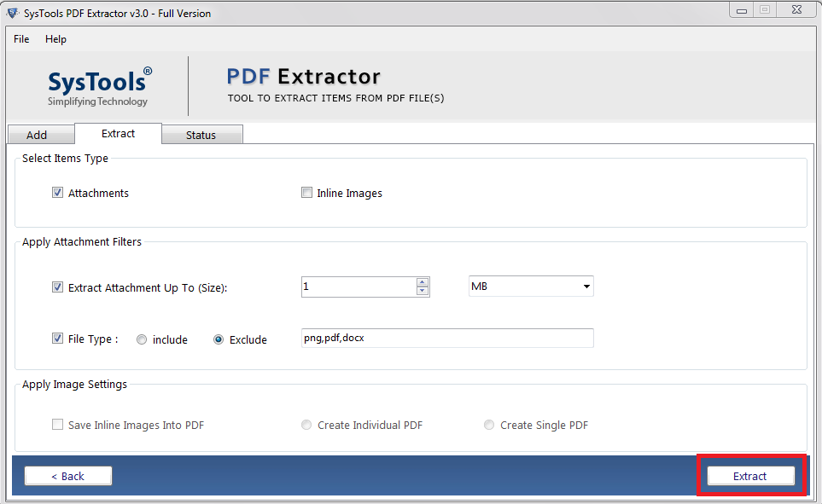This screenshot has width=822, height=504.
Task: Increase attachment size with up arrow
Action: [x=423, y=282]
